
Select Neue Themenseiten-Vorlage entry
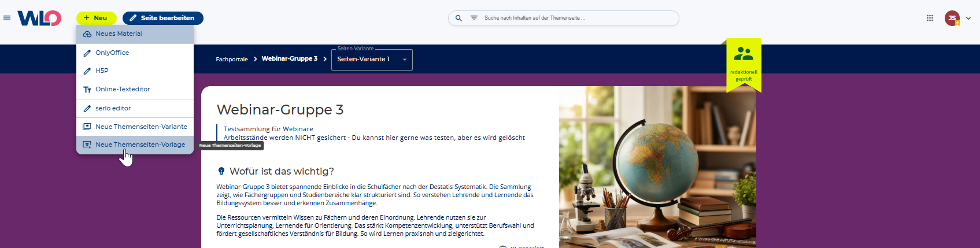pos(135,145)
